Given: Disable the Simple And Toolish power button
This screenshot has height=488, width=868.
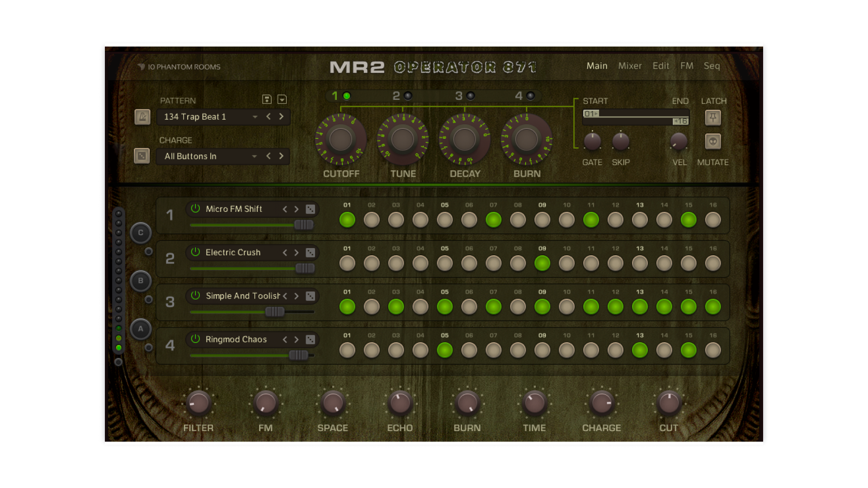Looking at the screenshot, I should pyautogui.click(x=195, y=296).
